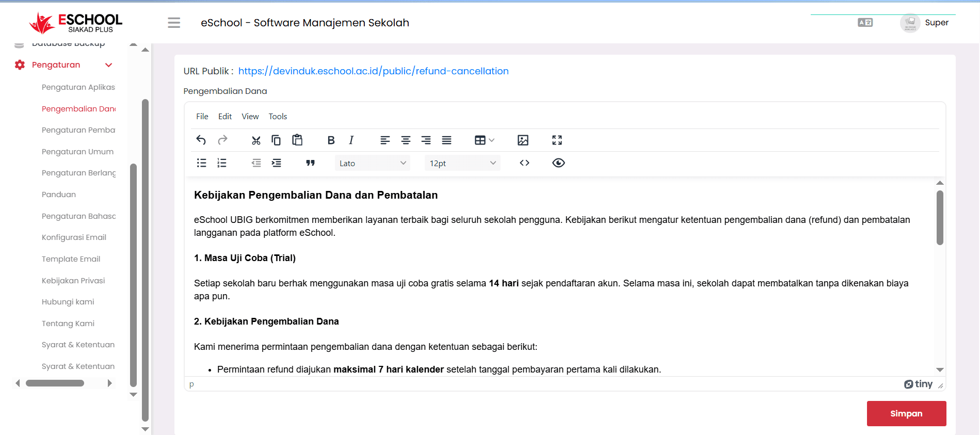Cut selection with scissors icon

[x=256, y=140]
